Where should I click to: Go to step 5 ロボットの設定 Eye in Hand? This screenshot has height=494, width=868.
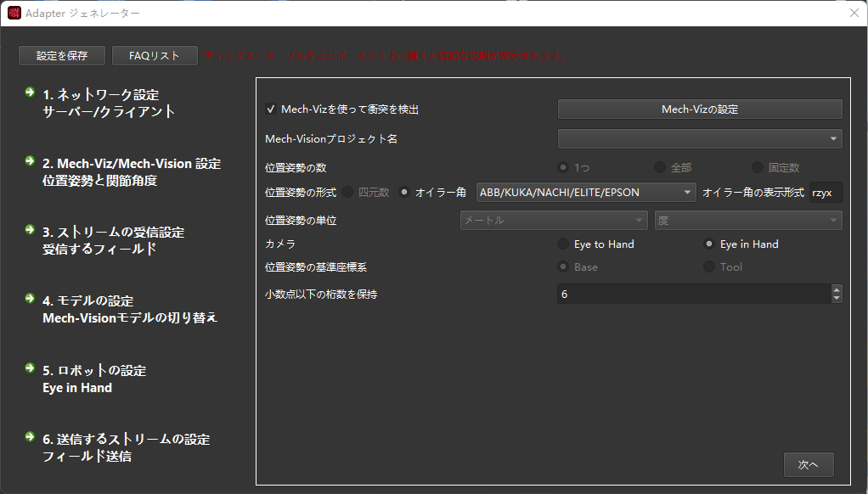tap(94, 379)
